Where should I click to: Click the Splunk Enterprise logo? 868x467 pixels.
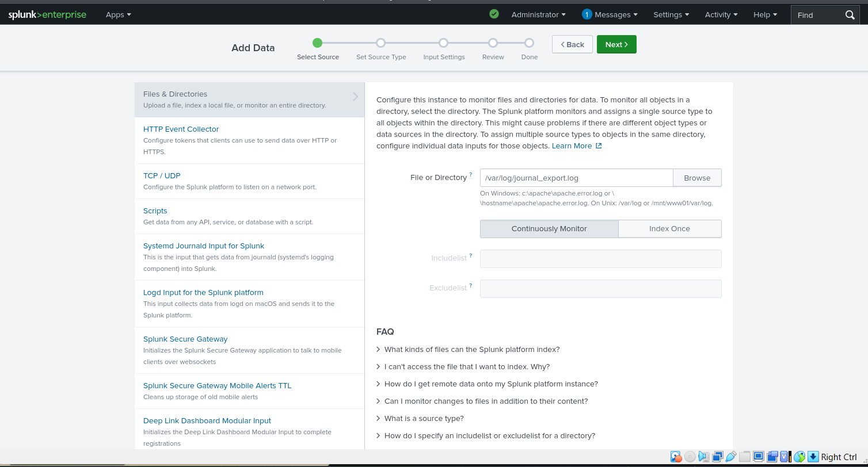47,14
